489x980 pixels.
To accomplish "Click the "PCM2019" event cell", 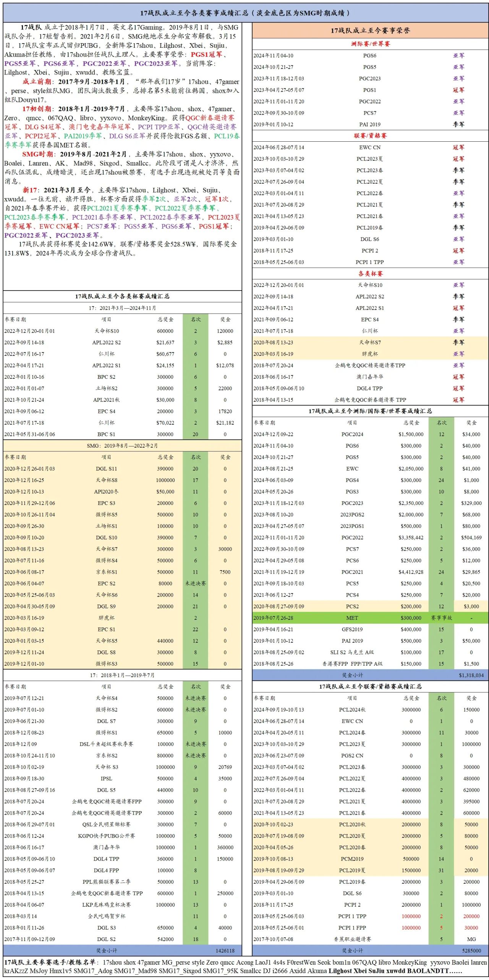I will [x=352, y=858].
